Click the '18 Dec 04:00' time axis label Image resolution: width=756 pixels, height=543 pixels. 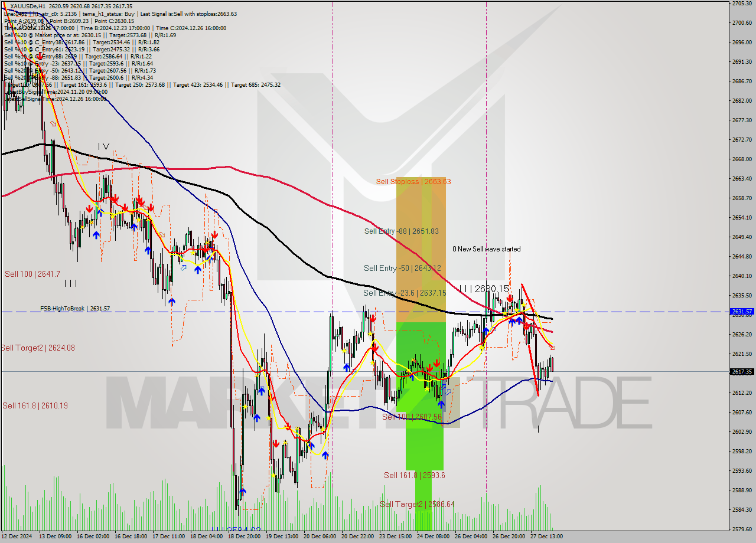[206, 537]
